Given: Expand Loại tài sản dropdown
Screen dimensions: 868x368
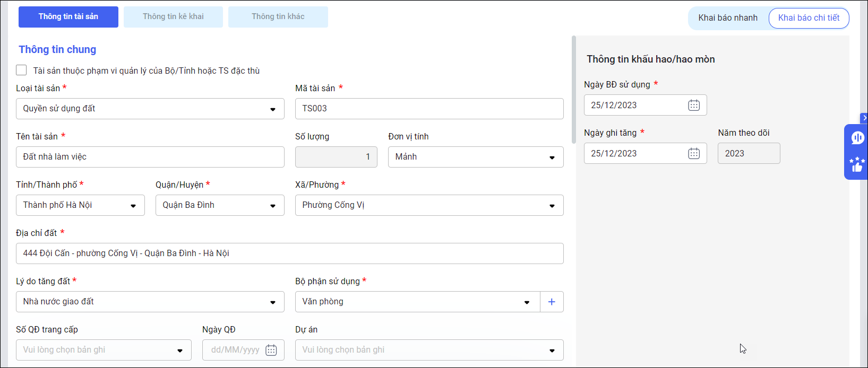Looking at the screenshot, I should pos(273,109).
